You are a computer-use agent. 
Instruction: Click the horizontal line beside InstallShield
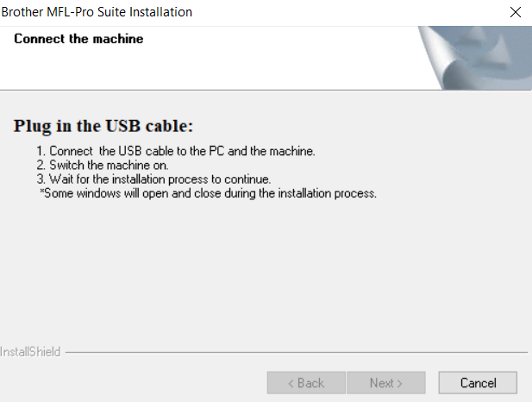click(x=293, y=352)
